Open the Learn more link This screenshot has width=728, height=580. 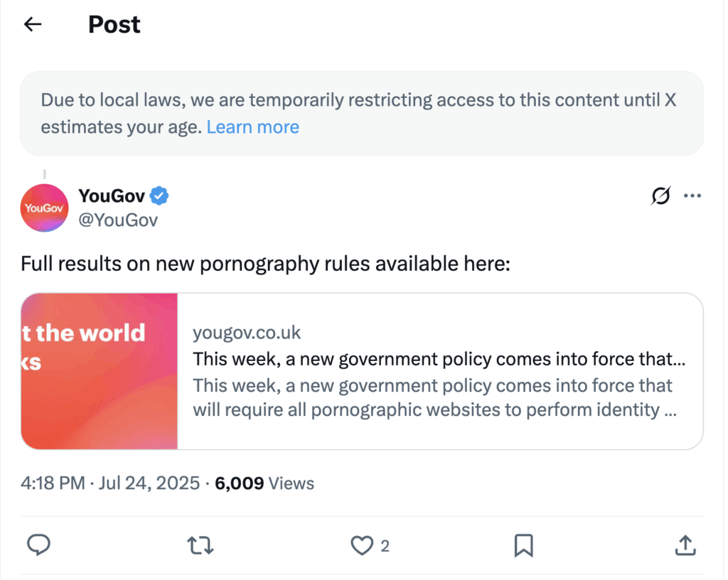252,127
